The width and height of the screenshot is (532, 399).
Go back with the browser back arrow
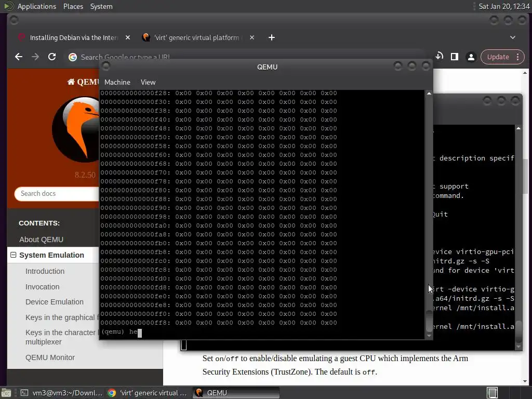point(19,57)
